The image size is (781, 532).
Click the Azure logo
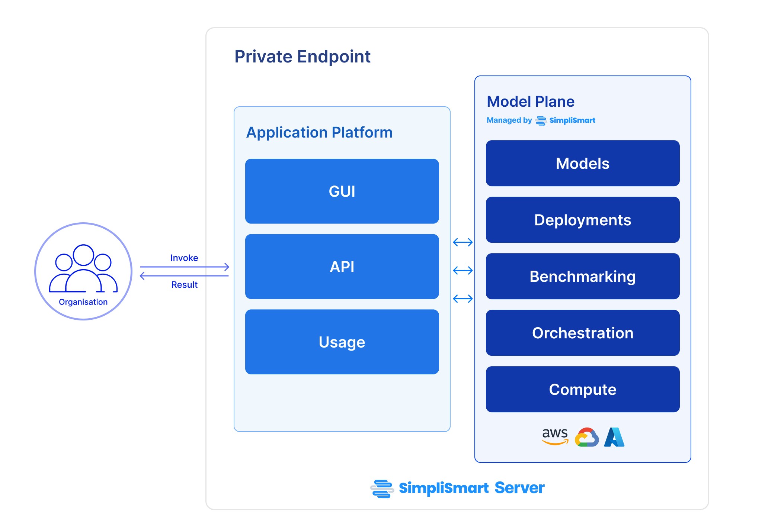pyautogui.click(x=614, y=437)
